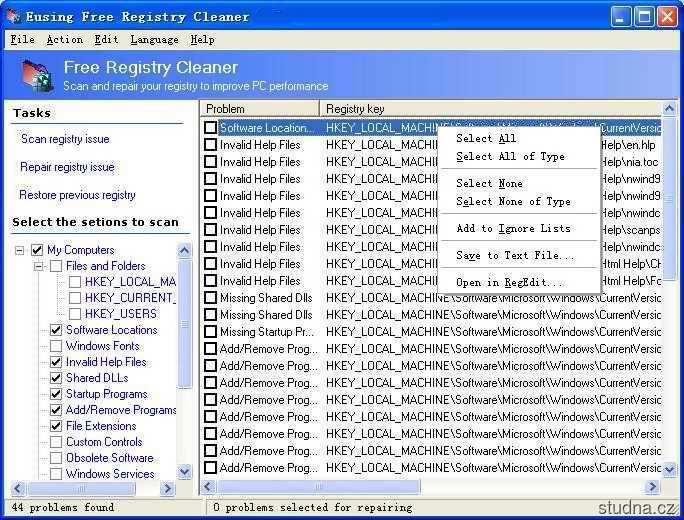
Task: Collapse the My Computers tree node
Action: 20,250
